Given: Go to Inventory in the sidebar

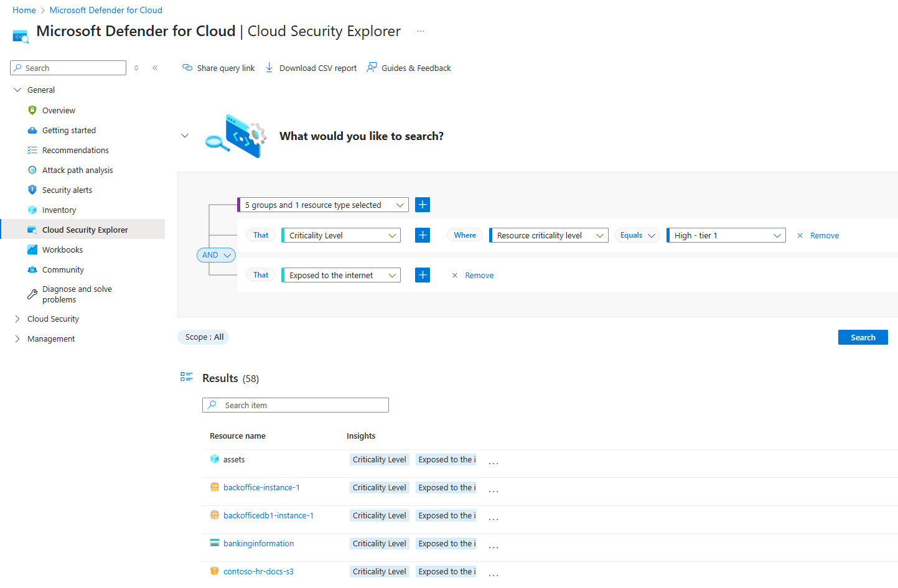Looking at the screenshot, I should coord(59,210).
